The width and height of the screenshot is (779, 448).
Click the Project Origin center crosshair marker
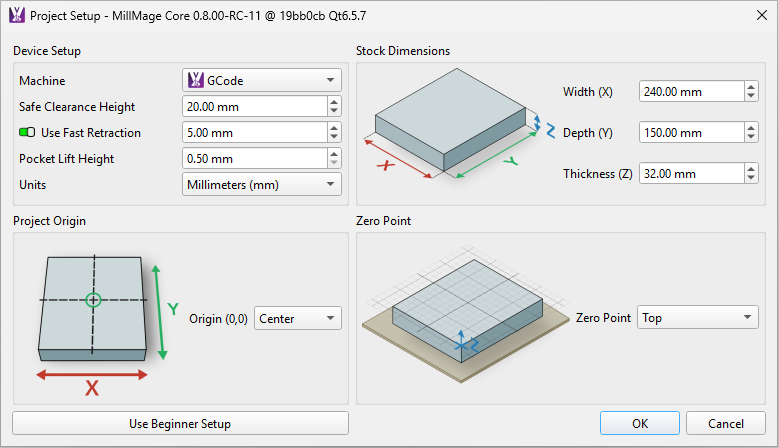pos(93,299)
